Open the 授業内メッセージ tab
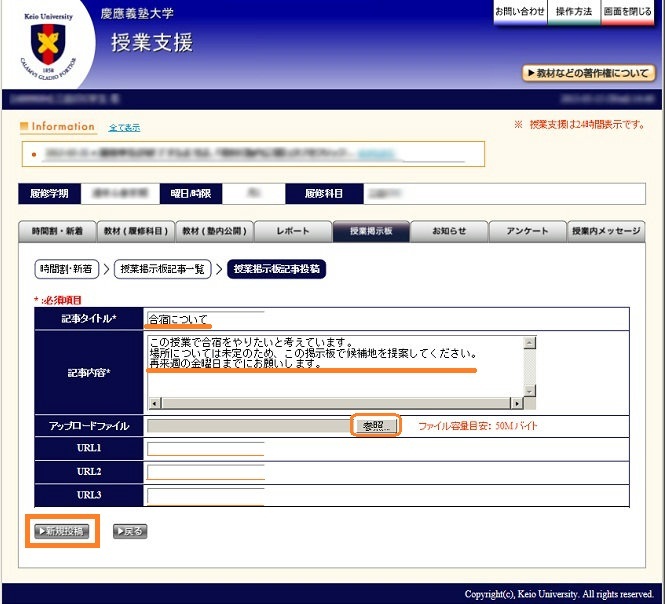 click(605, 231)
